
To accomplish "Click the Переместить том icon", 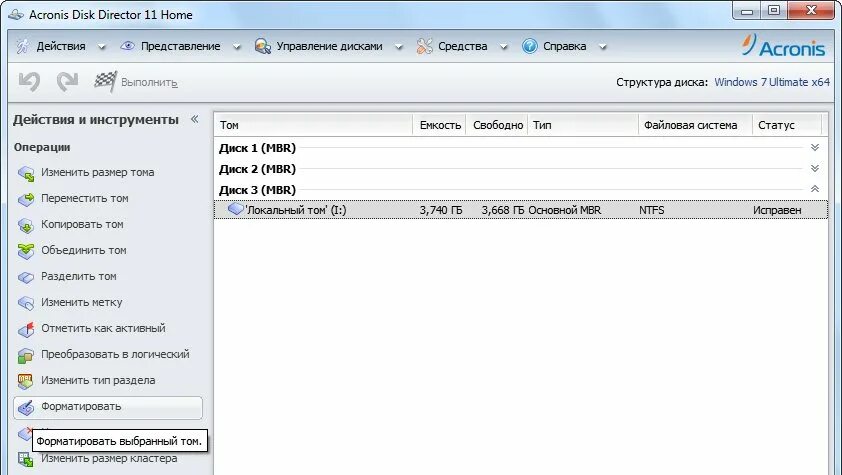I will click(26, 199).
